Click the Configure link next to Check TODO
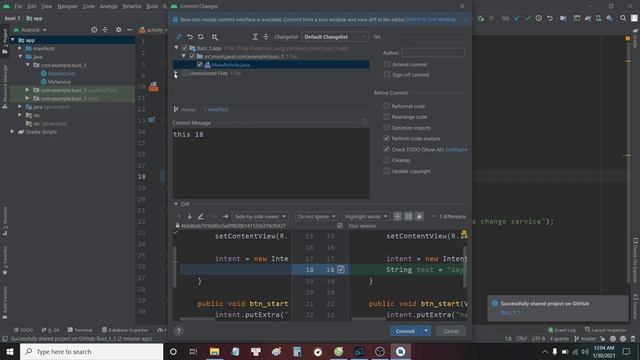Viewport: 640px width, 360px height. [x=456, y=149]
